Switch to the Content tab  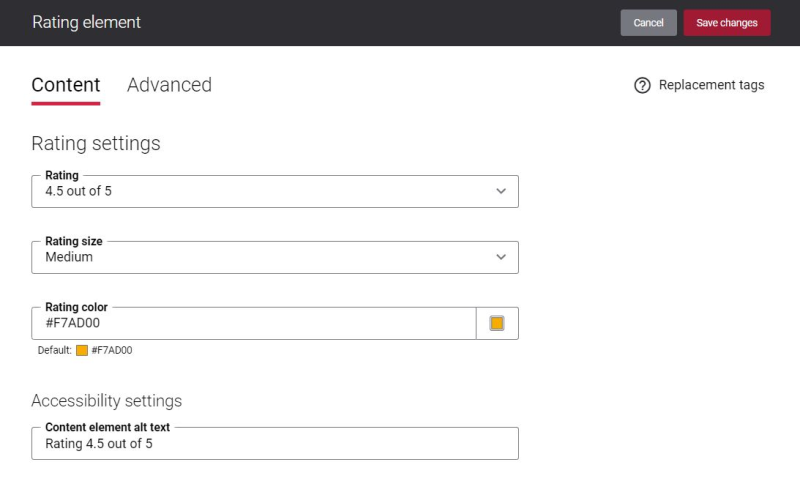(x=66, y=85)
